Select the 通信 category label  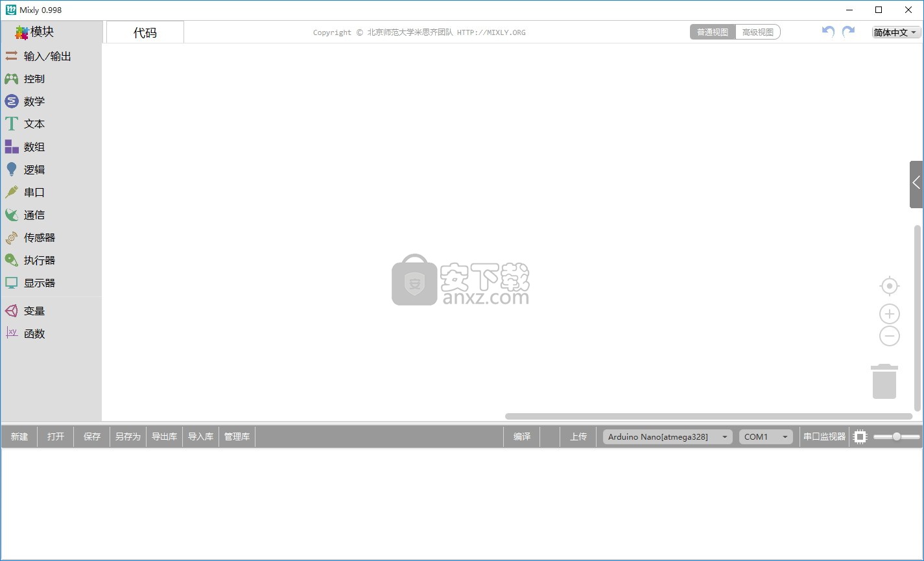34,215
